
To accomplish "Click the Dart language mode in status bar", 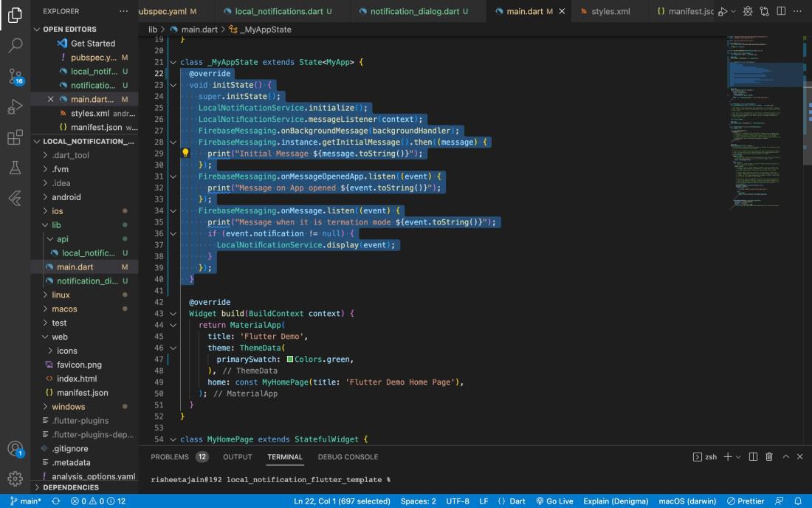I will 512,501.
